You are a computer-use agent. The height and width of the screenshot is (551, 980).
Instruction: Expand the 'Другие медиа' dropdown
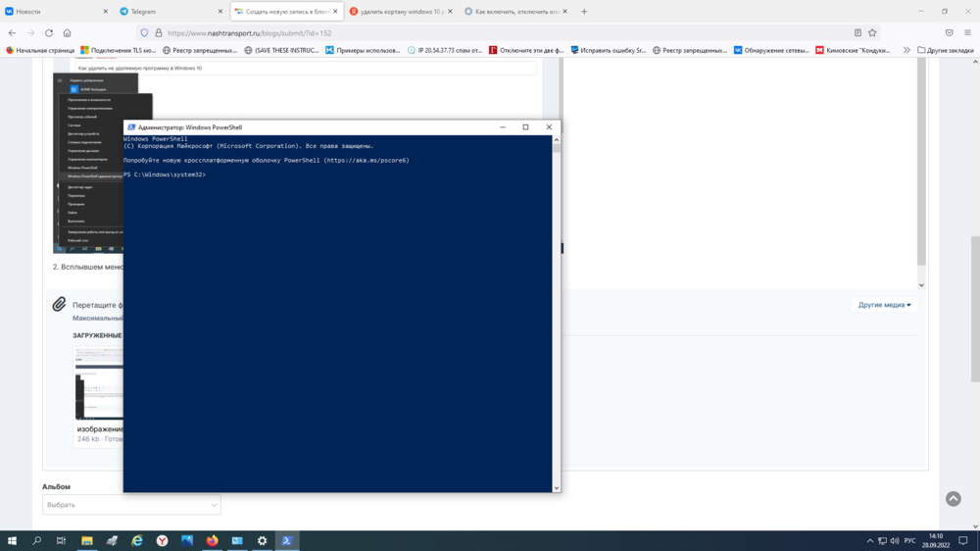(884, 305)
